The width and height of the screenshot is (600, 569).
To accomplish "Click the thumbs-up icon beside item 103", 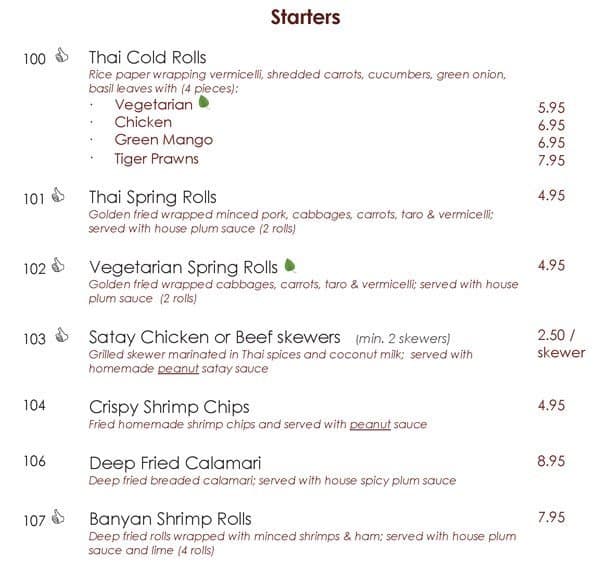I will tap(62, 336).
